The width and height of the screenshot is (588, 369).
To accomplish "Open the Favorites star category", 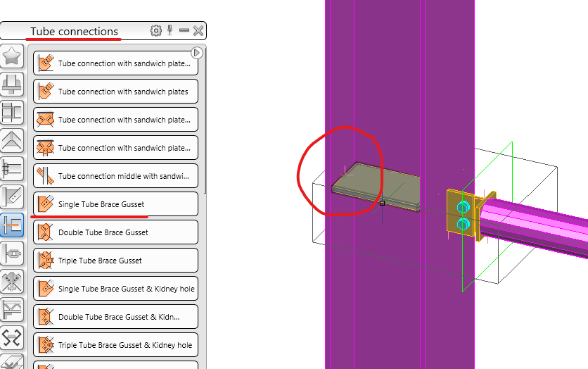I will [x=12, y=56].
